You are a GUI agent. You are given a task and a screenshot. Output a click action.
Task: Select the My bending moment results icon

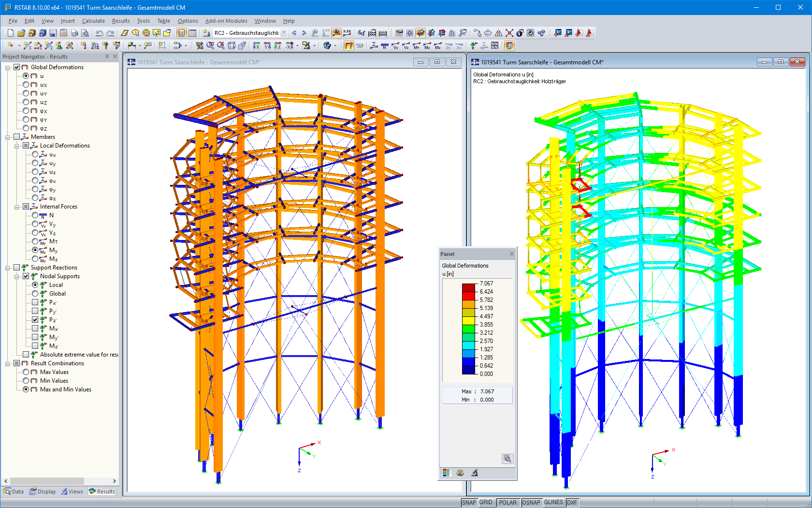point(427,46)
